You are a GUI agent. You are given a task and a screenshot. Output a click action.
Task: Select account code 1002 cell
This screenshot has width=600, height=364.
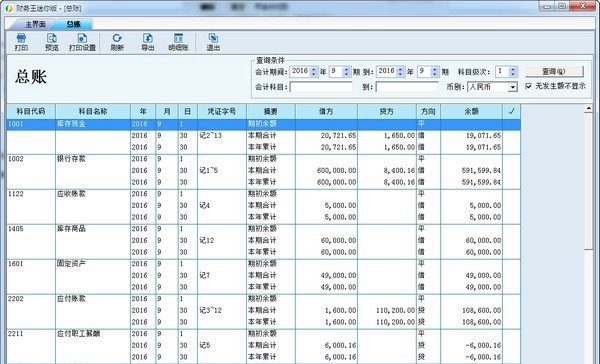click(x=16, y=159)
